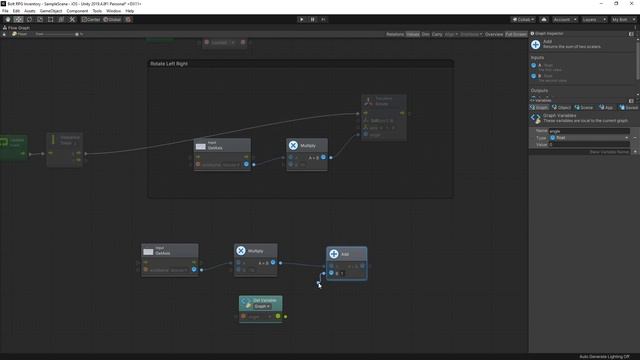Switch to Graph variables tab
The image size is (640, 360).
(539, 107)
